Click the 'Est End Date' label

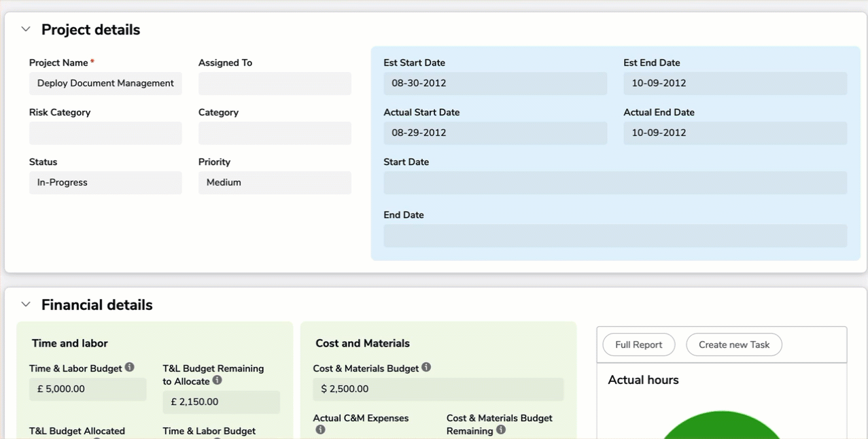point(652,63)
